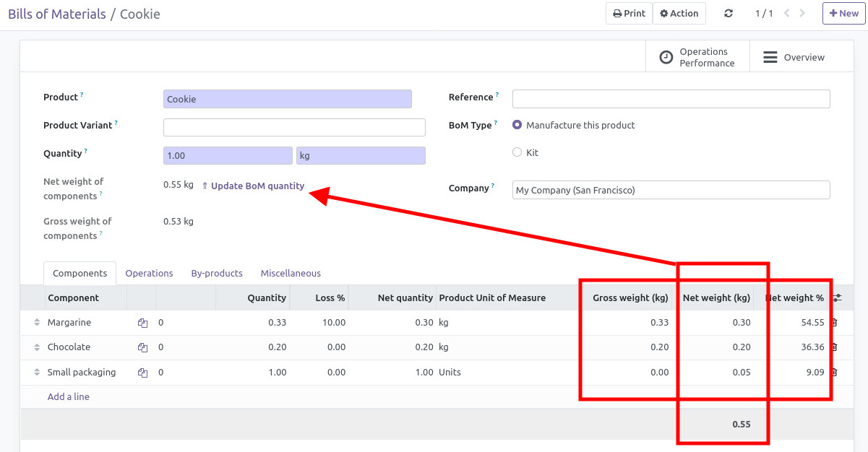Click Small packaging net weight 0.05
This screenshot has width=868, height=452.
742,373
